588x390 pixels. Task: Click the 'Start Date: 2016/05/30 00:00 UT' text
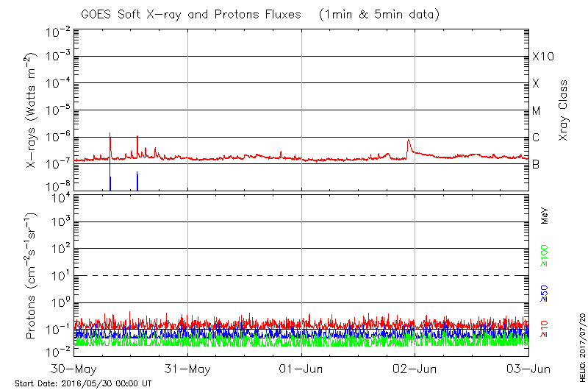(83, 383)
